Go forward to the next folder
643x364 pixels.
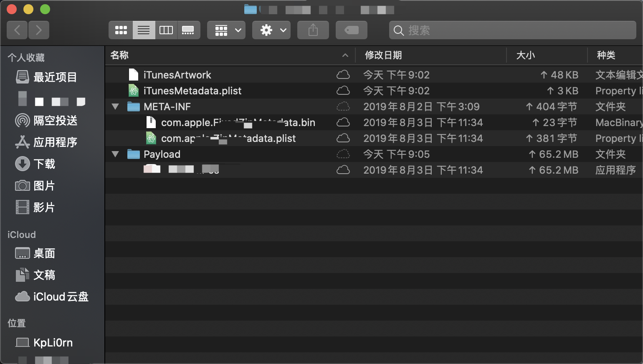coord(39,30)
